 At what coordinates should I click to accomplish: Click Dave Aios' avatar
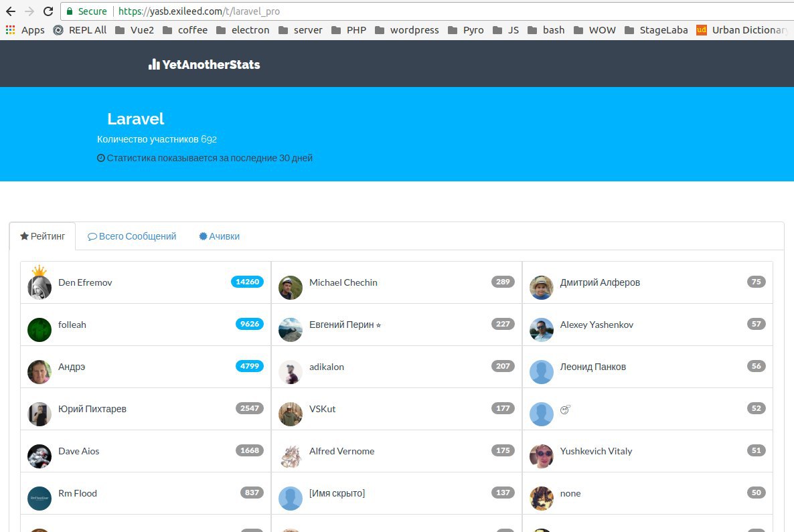(39, 456)
